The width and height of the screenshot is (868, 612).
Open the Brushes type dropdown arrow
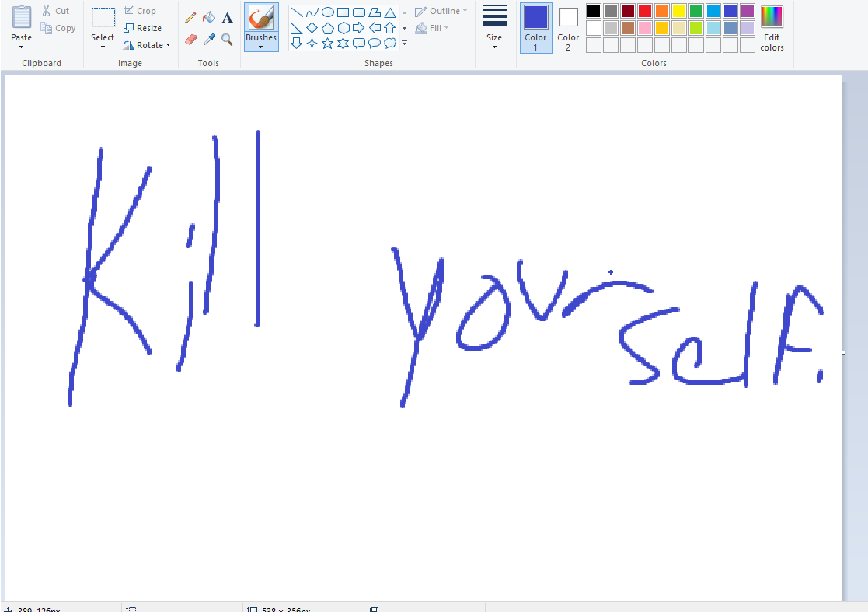[261, 47]
